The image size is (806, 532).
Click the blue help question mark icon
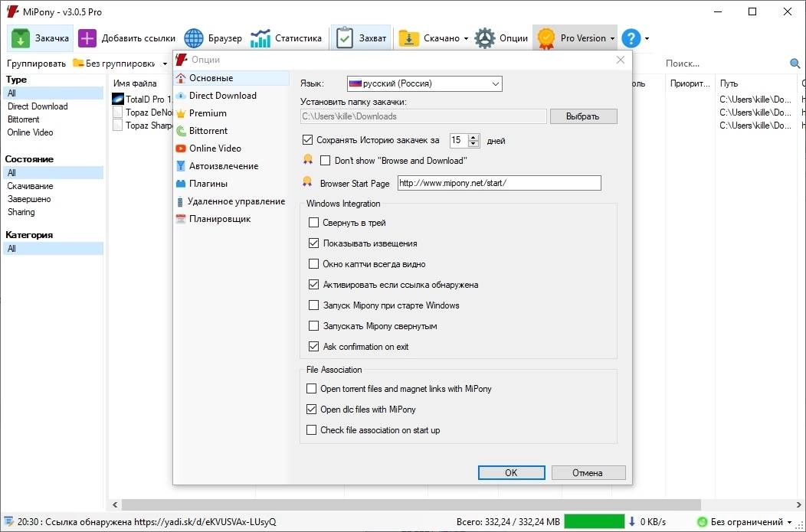point(631,38)
